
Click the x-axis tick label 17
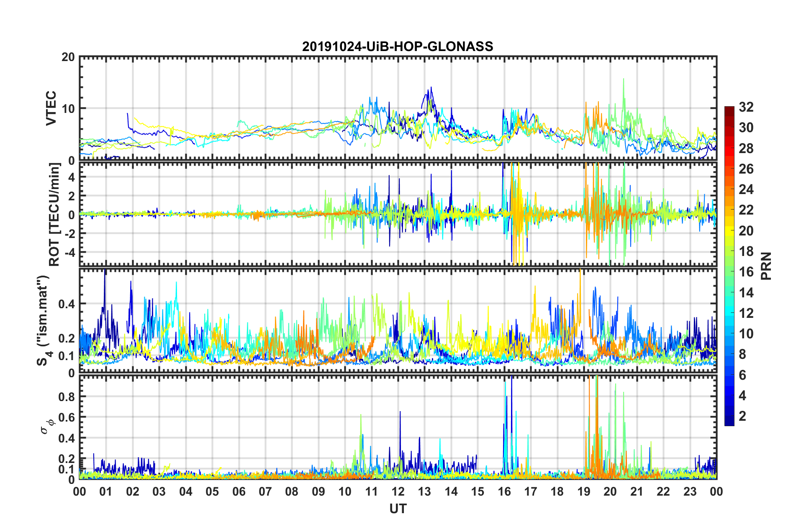(531, 491)
